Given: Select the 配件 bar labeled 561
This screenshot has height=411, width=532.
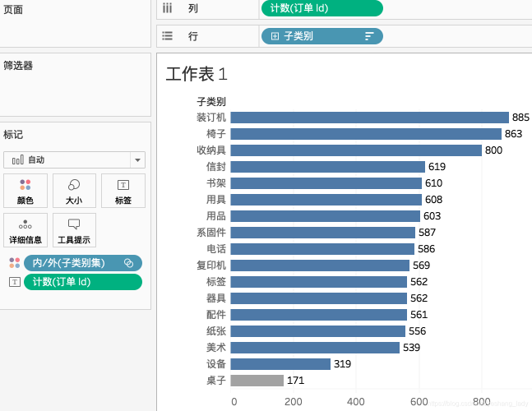Looking at the screenshot, I should [319, 315].
